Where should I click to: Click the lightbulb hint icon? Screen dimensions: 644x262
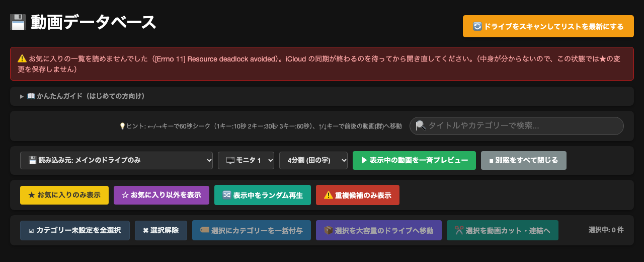point(122,126)
